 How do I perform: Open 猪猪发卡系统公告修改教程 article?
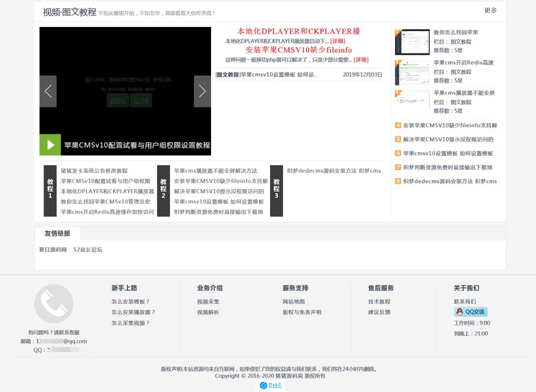click(x=94, y=171)
